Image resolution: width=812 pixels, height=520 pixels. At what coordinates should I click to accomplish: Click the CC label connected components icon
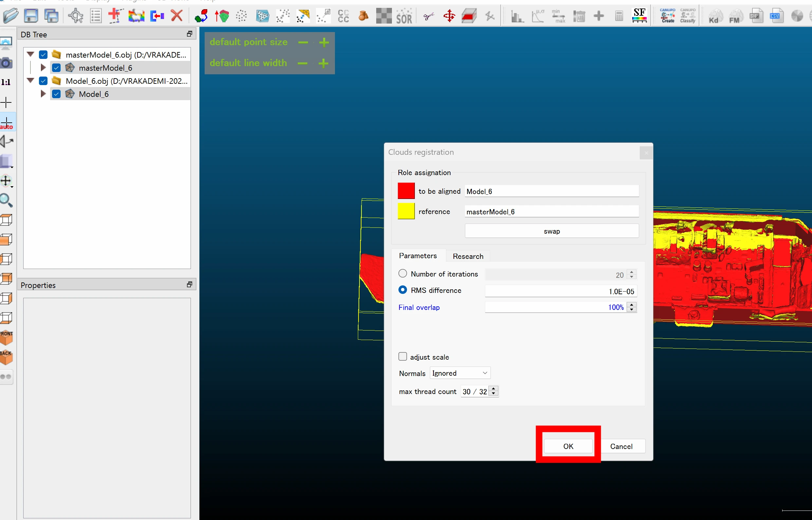[343, 16]
